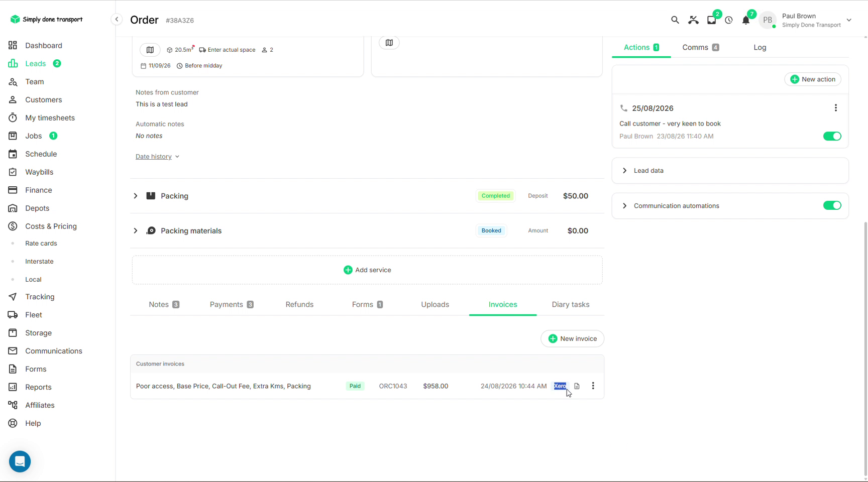Open Rate cards under Costs & Pricing
Image resolution: width=868 pixels, height=482 pixels.
[41, 244]
